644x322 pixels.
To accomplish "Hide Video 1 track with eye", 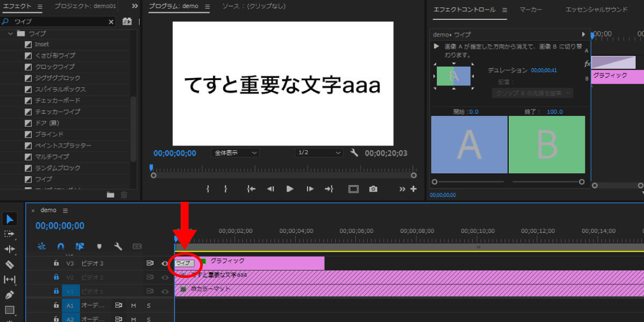I will coord(165,291).
